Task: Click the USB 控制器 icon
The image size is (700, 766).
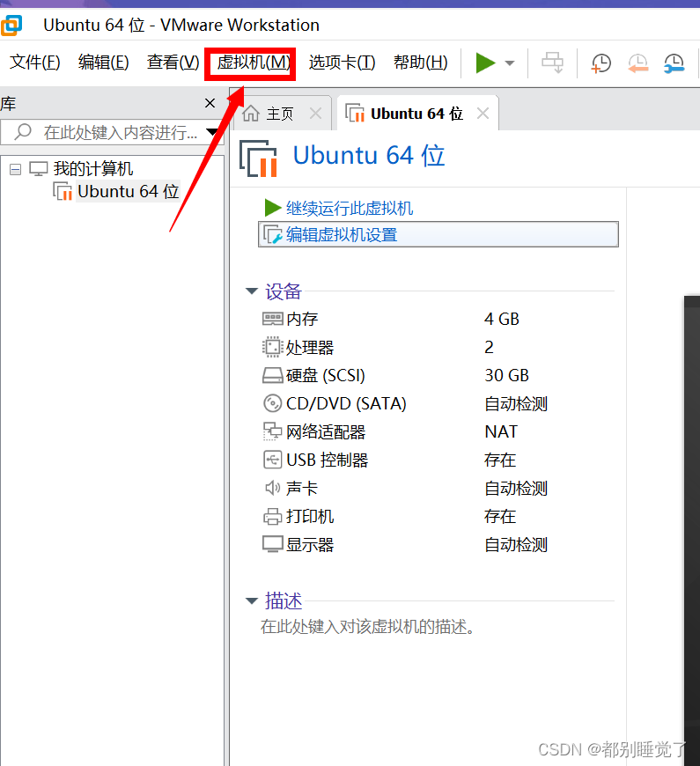Action: [x=272, y=460]
